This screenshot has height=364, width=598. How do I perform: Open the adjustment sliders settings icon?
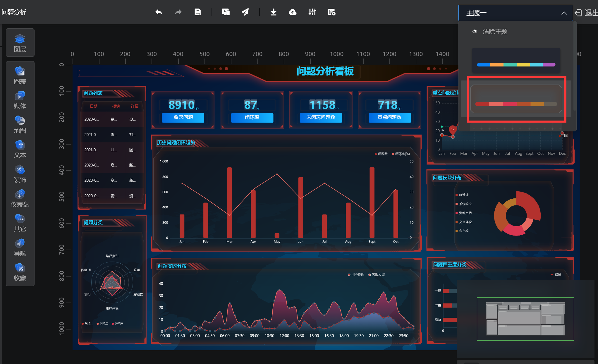[312, 12]
